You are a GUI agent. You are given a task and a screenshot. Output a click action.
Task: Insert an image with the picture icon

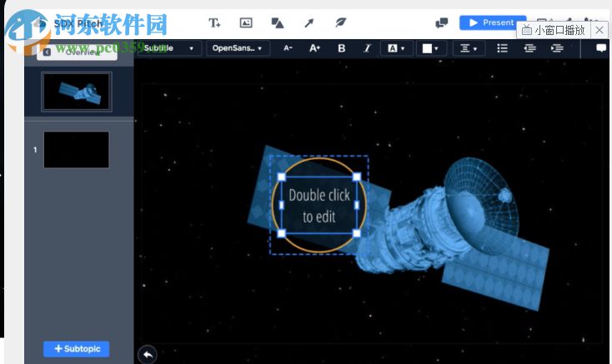click(246, 23)
